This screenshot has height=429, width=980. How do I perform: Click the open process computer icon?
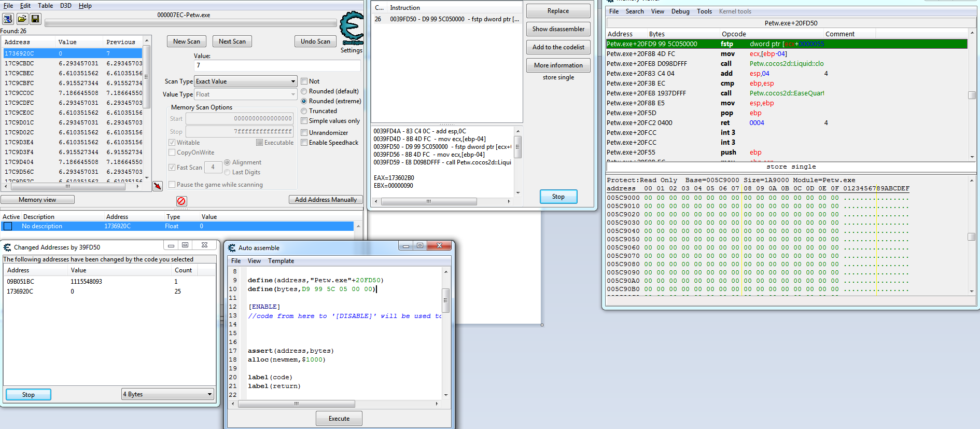[8, 19]
